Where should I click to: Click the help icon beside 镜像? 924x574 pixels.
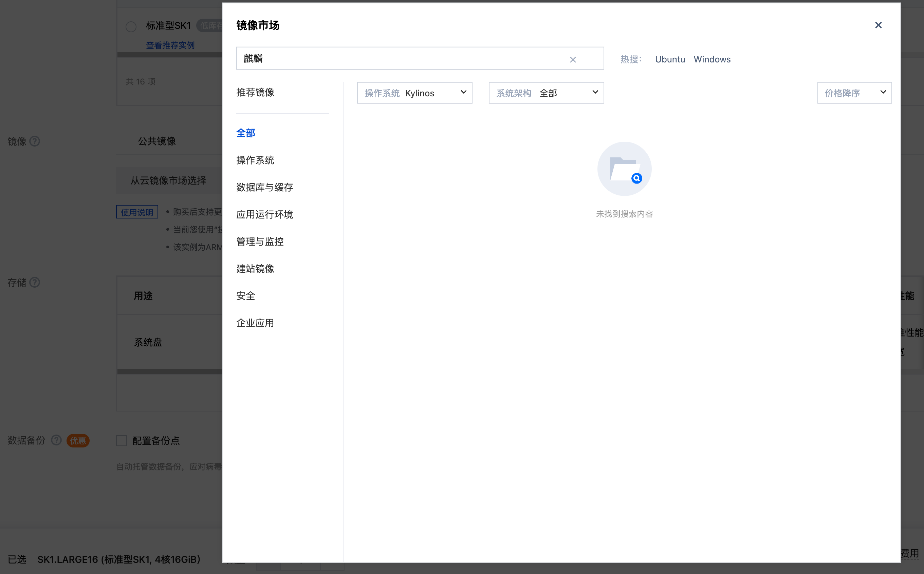pos(35,141)
